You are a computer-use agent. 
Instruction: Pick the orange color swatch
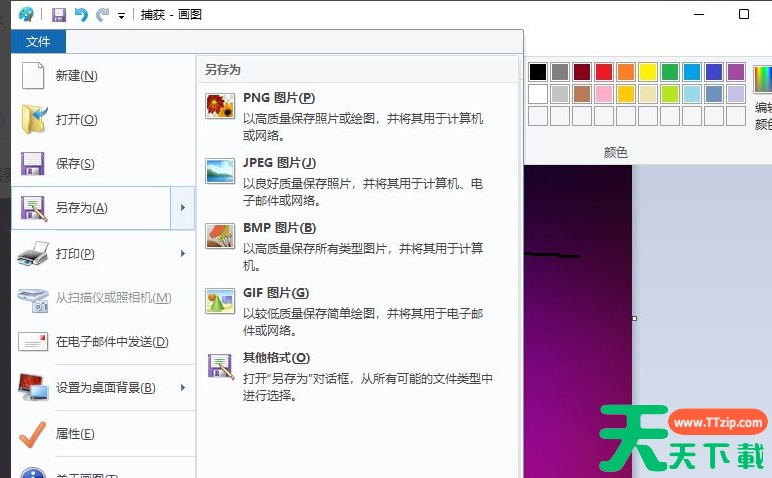[626, 72]
